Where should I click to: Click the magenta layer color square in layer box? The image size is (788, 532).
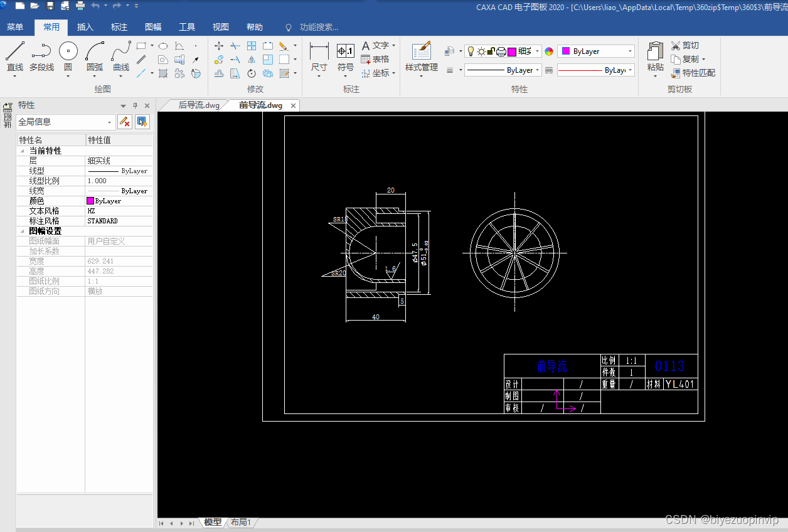(512, 51)
